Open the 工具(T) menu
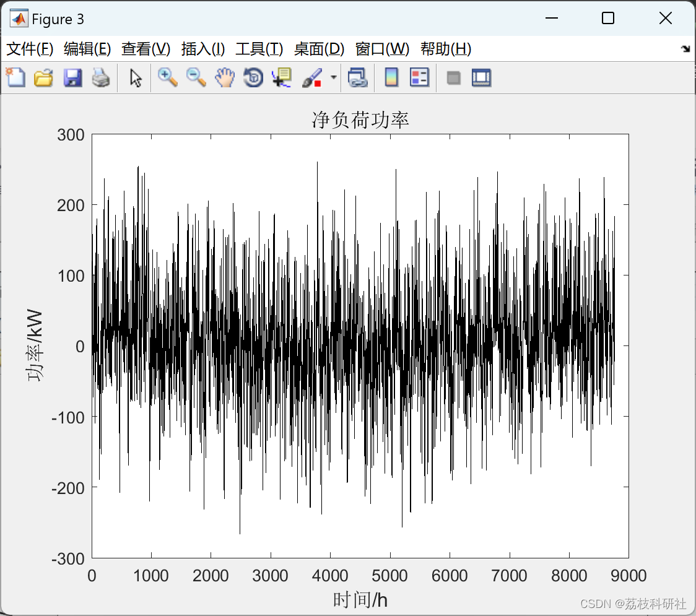This screenshot has height=616, width=696. 259,49
